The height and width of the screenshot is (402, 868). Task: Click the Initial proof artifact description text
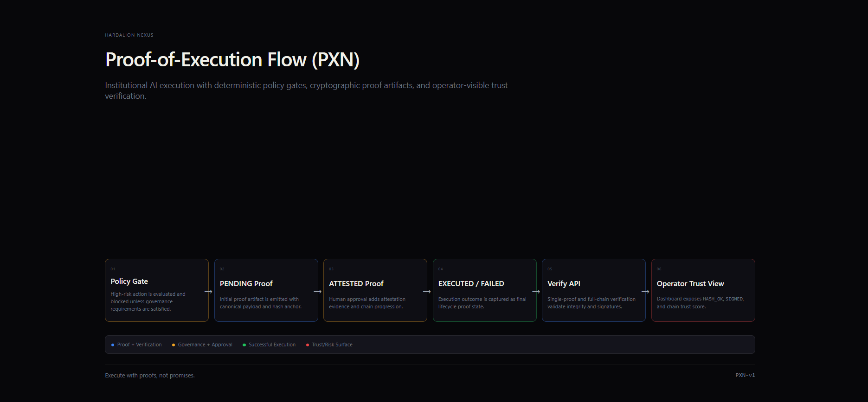[261, 303]
